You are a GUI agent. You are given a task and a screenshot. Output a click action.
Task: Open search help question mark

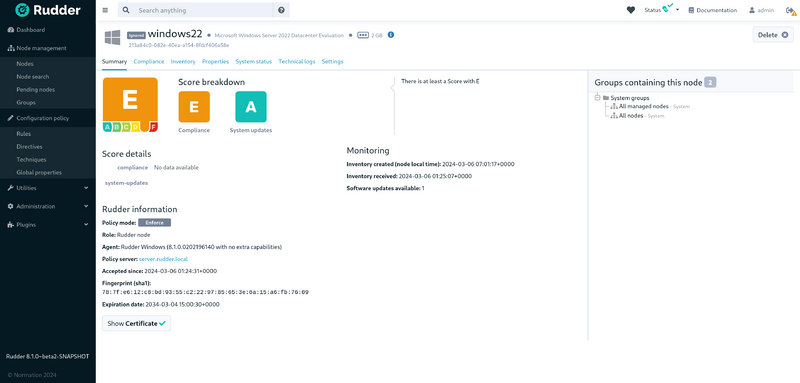pyautogui.click(x=281, y=10)
